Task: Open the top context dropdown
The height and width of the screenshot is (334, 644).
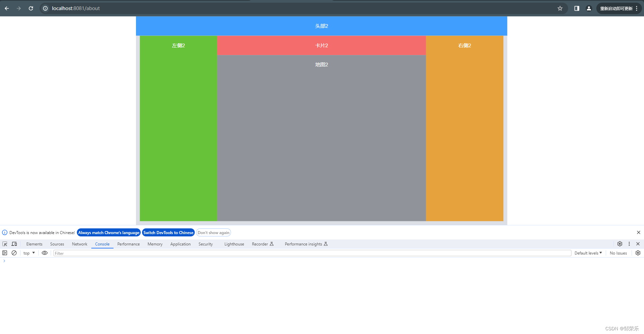Action: (x=29, y=253)
